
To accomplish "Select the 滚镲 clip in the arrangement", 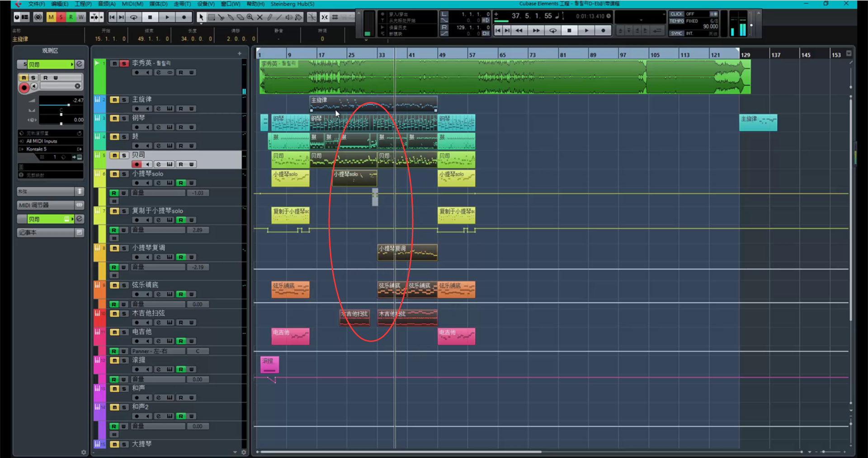I will point(269,365).
